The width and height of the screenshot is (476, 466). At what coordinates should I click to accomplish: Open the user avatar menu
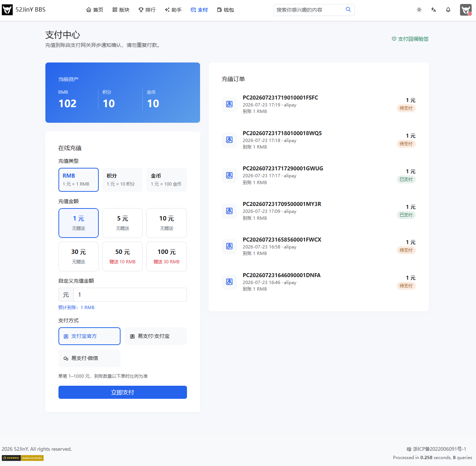466,10
